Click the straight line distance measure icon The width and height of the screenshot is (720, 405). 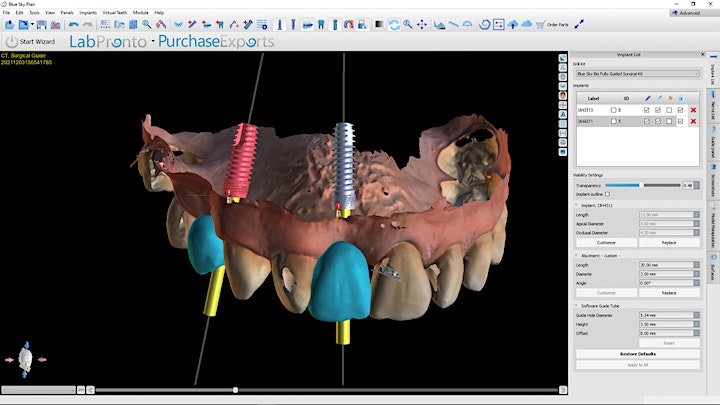click(454, 24)
